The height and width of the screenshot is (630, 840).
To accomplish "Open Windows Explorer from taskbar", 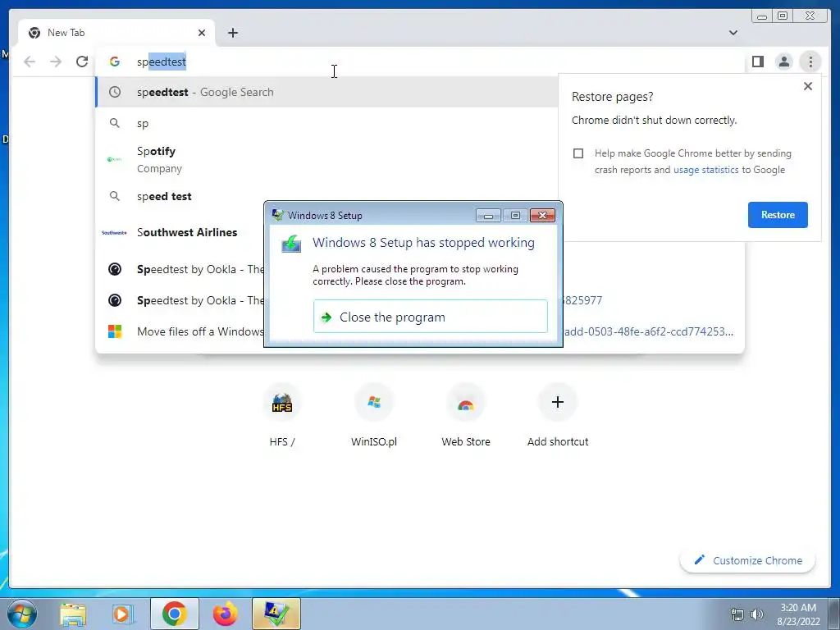I will point(73,614).
